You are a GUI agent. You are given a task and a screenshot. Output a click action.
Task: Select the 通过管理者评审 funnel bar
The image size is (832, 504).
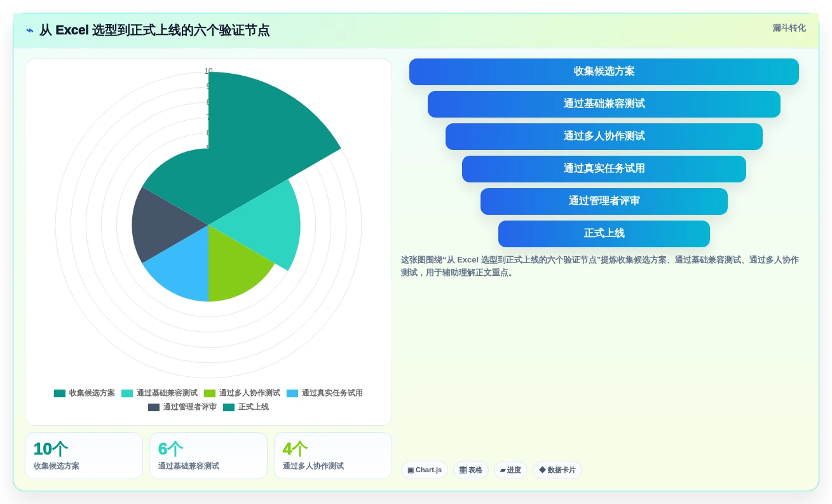click(x=604, y=201)
